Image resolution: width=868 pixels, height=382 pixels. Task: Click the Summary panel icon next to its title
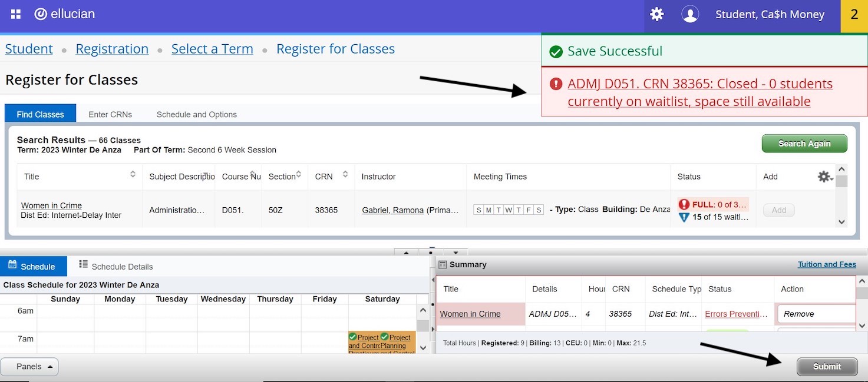(443, 264)
